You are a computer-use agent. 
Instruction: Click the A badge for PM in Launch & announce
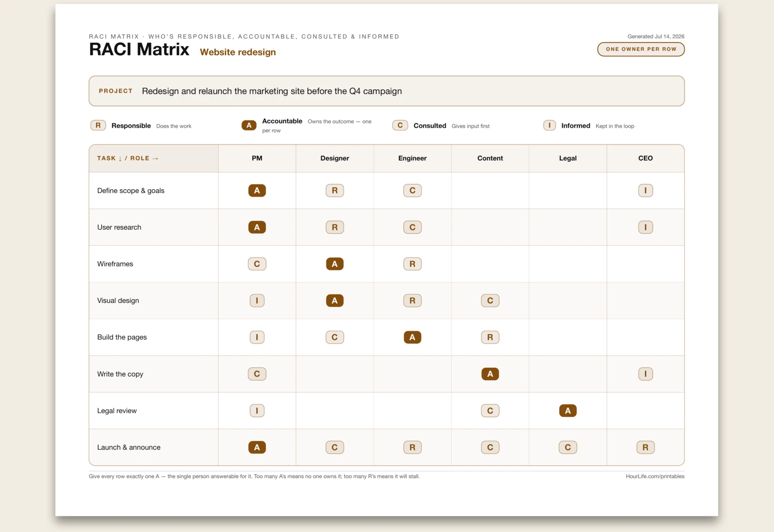tap(257, 447)
